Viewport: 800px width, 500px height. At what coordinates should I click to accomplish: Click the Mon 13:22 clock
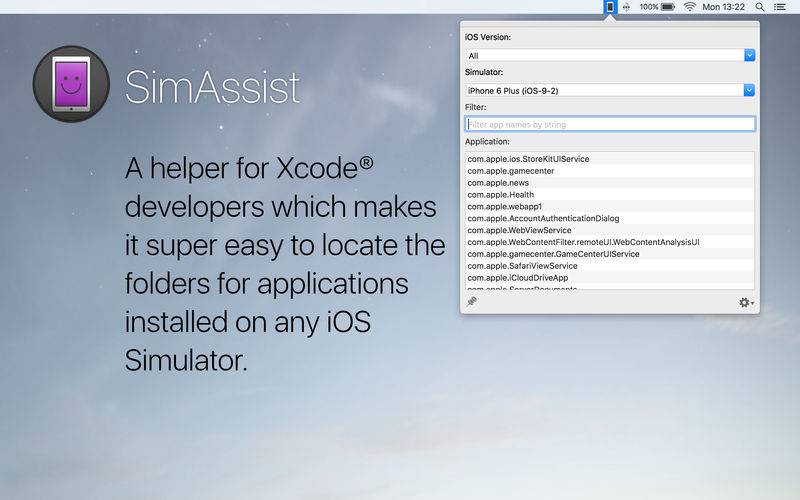[723, 7]
